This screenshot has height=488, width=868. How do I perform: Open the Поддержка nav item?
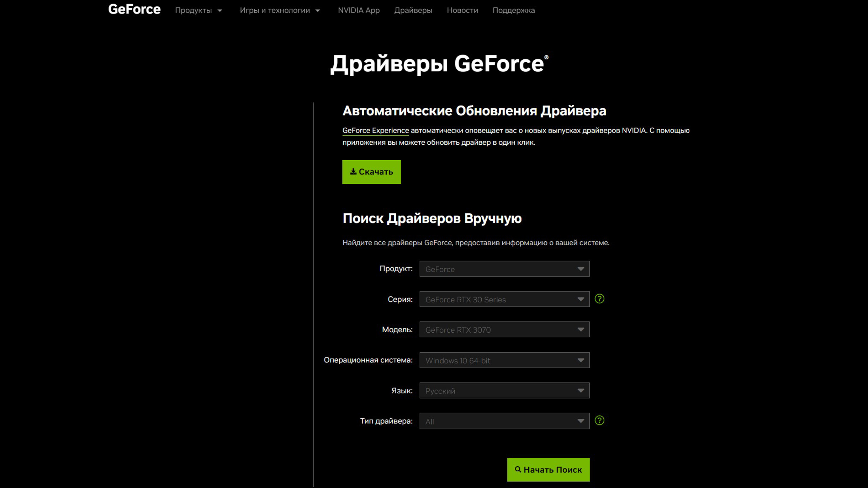tap(513, 10)
